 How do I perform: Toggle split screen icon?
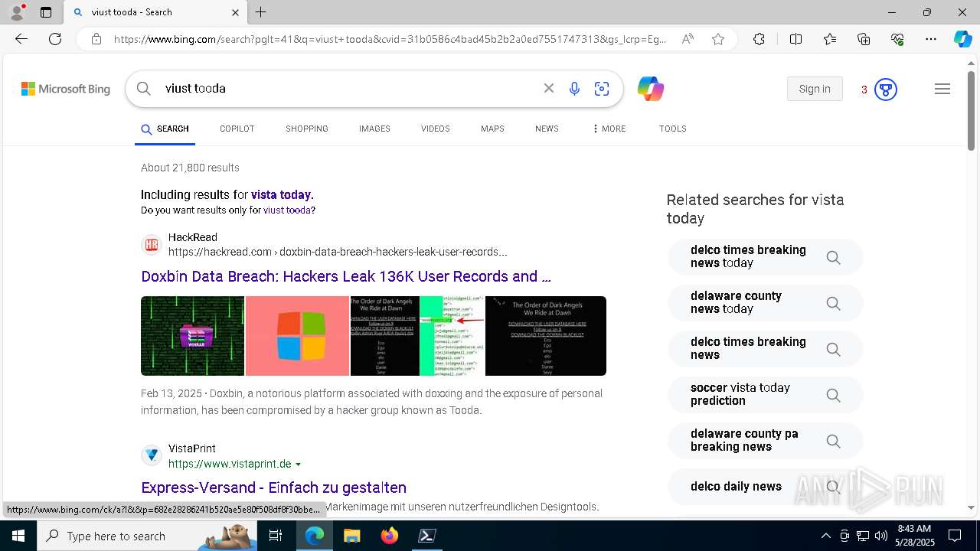click(x=795, y=39)
